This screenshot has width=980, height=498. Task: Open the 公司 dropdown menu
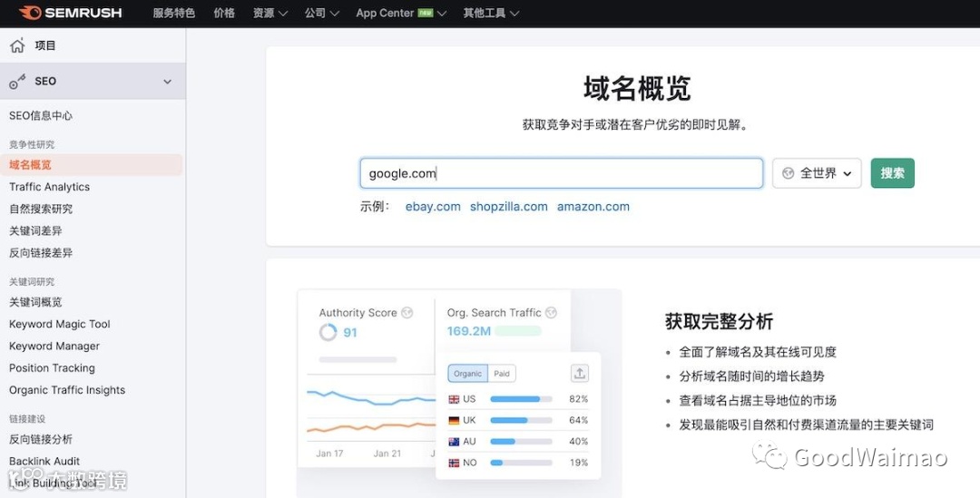pyautogui.click(x=322, y=13)
